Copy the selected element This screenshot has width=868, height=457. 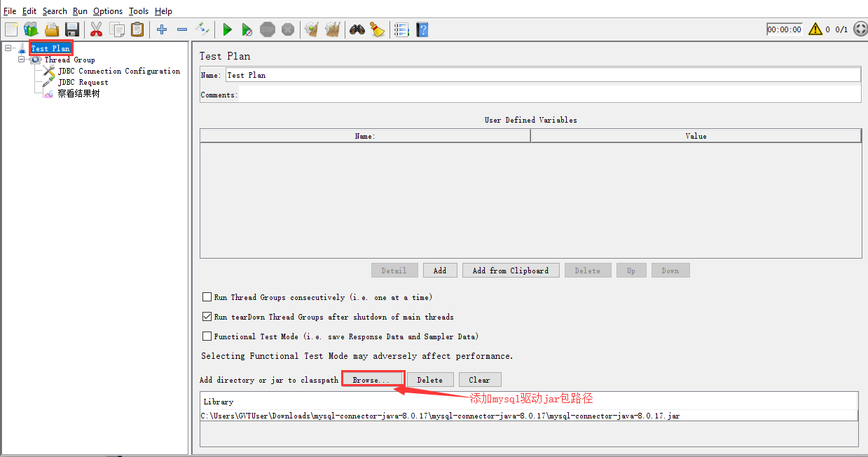(x=117, y=29)
